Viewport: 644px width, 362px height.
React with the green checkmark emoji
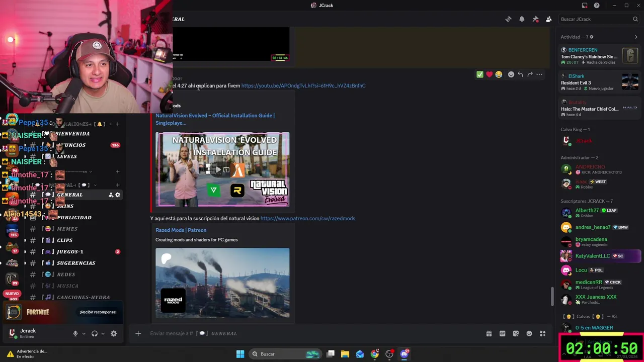coord(480,74)
